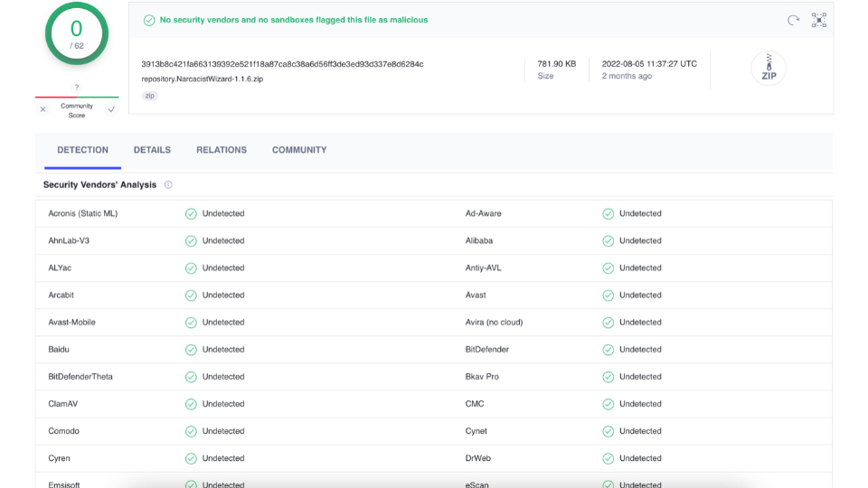This screenshot has height=488, width=868.
Task: Click the 2022-08-05 11:37:27 UTC timestamp
Action: click(649, 63)
